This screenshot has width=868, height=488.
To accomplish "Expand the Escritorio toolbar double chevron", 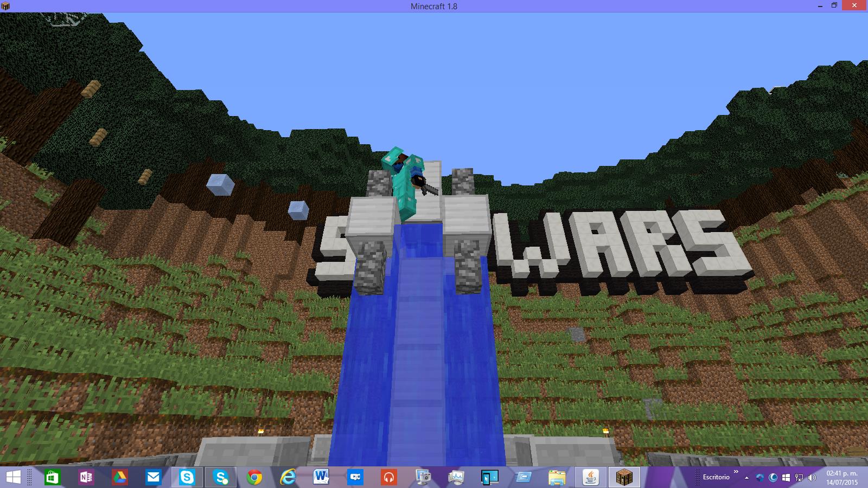I will coord(736,472).
